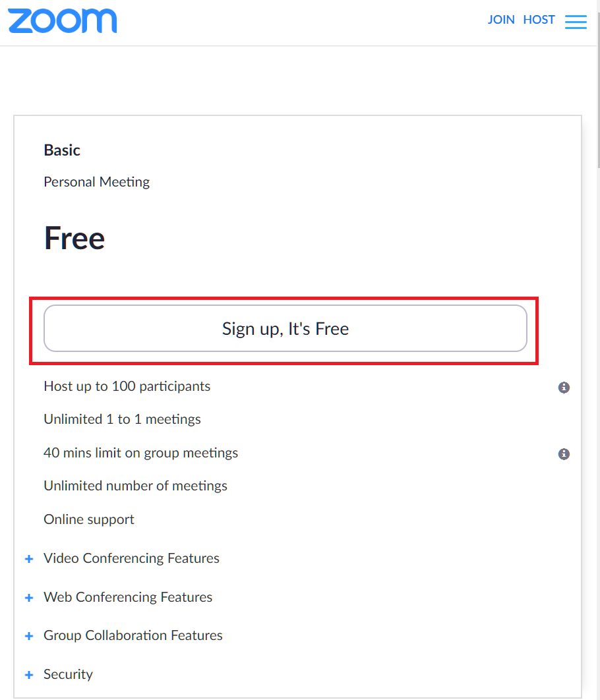Open the HOST link
The image size is (600, 700).
539,20
